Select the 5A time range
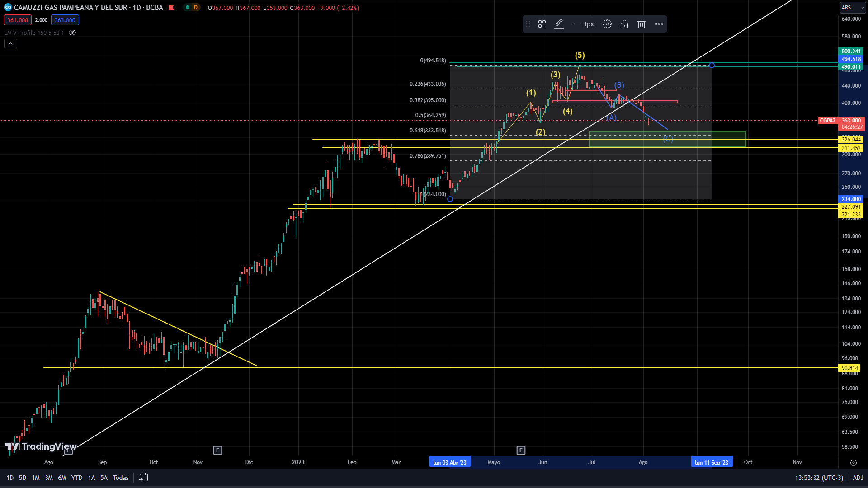This screenshot has width=868, height=488. click(104, 478)
